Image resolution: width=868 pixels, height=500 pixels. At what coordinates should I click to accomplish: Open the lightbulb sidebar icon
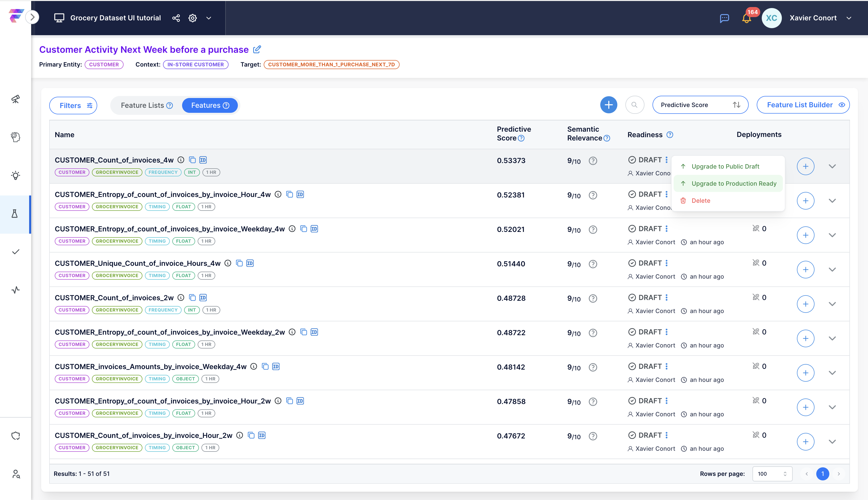point(15,175)
